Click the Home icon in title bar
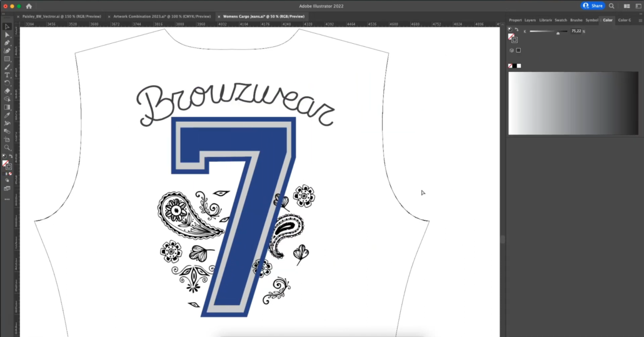This screenshot has height=337, width=644. [29, 6]
